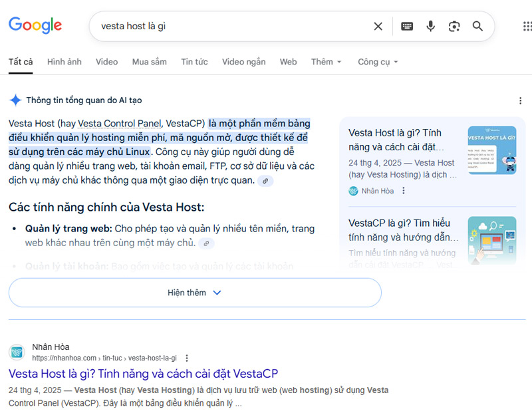This screenshot has width=532, height=411.
Task: Click the magnifying glass search icon
Action: (x=477, y=26)
